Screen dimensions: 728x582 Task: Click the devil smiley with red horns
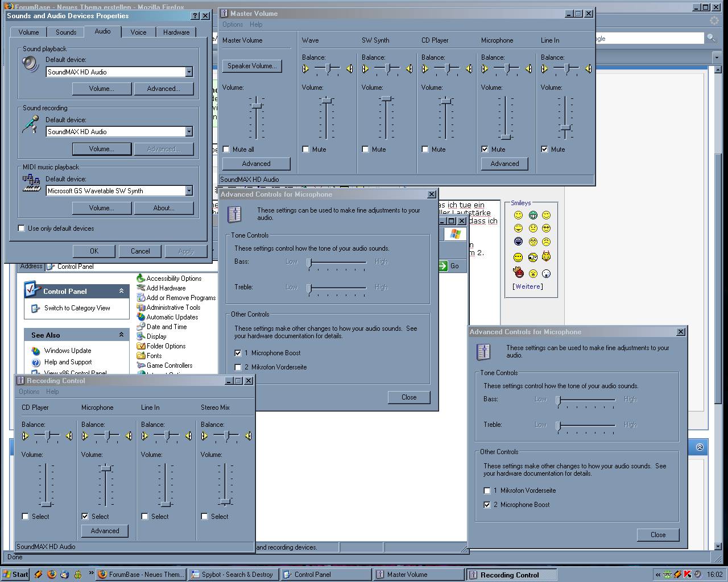(546, 257)
